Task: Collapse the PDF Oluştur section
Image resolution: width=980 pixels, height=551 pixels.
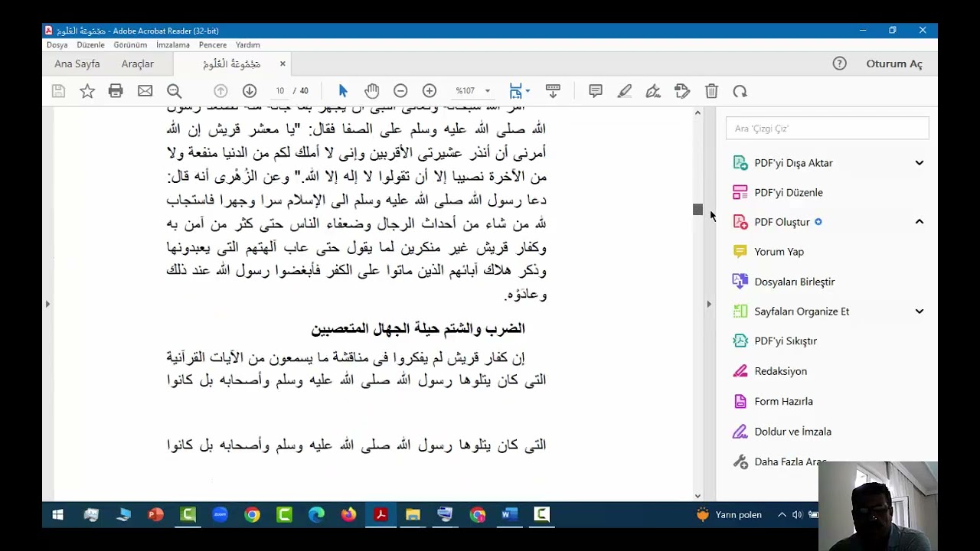Action: point(920,222)
